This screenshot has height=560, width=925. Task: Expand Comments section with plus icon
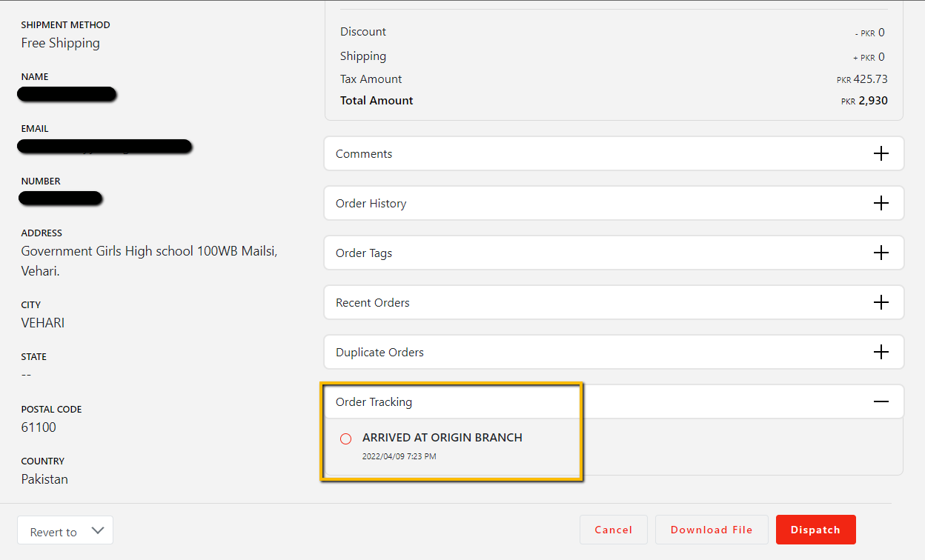(881, 154)
